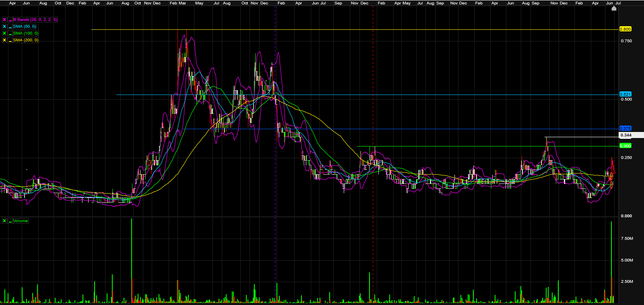Click the Volume study label

21,221
